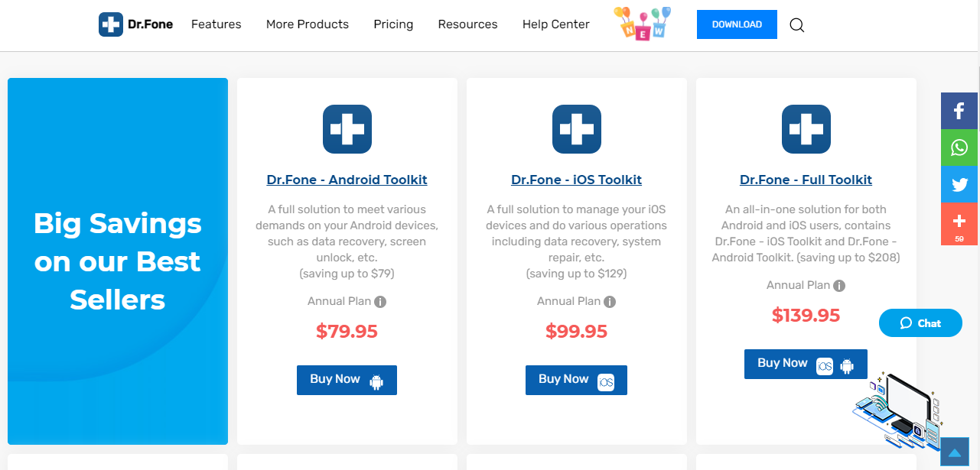Expand more share options plus icon
This screenshot has width=980, height=470.
[x=959, y=224]
